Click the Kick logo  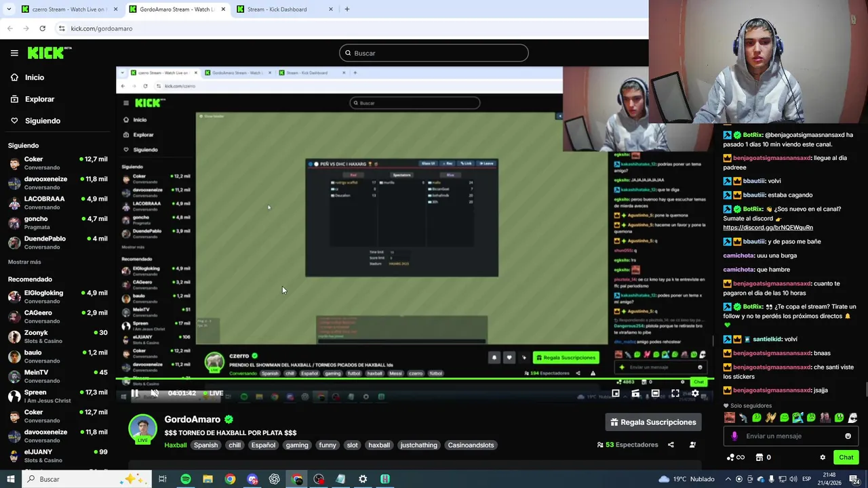click(49, 53)
